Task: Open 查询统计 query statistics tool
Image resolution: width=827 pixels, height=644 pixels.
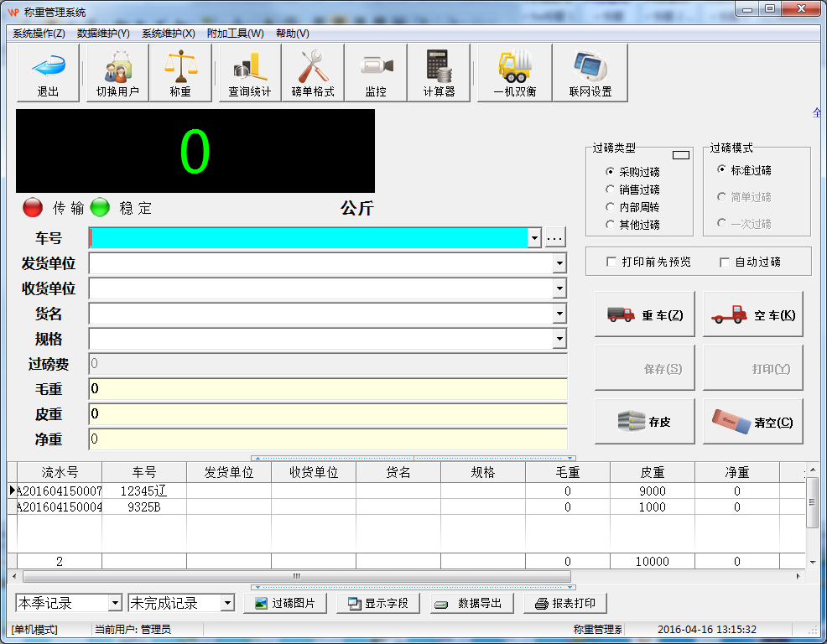Action: 250,73
